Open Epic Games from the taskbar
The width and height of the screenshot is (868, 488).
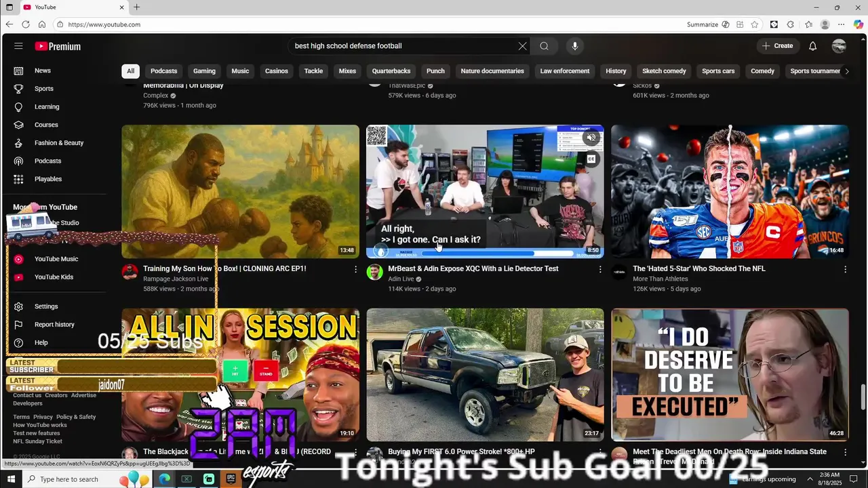(231, 479)
